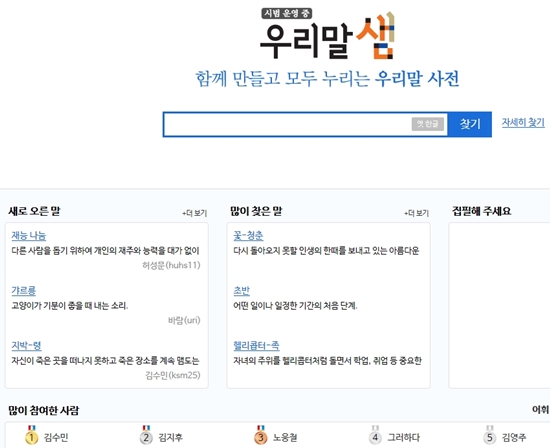Viewport: 550px width, 448px height.
Task: Click the 집필해 주세요 section heading
Action: [482, 211]
